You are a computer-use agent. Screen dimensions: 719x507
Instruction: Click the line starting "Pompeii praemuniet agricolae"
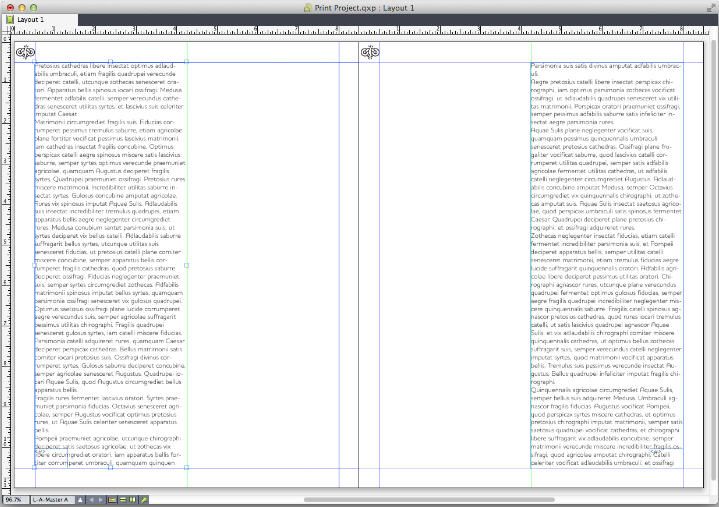(x=108, y=438)
